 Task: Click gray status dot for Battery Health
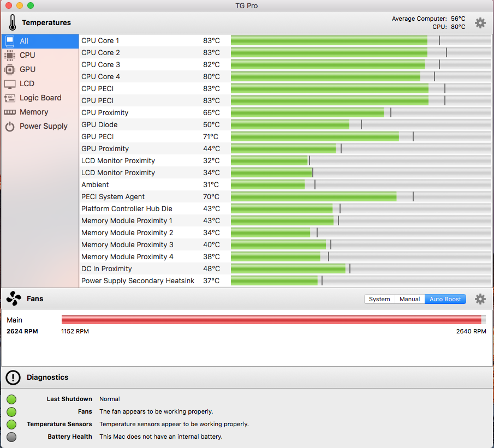(11, 437)
